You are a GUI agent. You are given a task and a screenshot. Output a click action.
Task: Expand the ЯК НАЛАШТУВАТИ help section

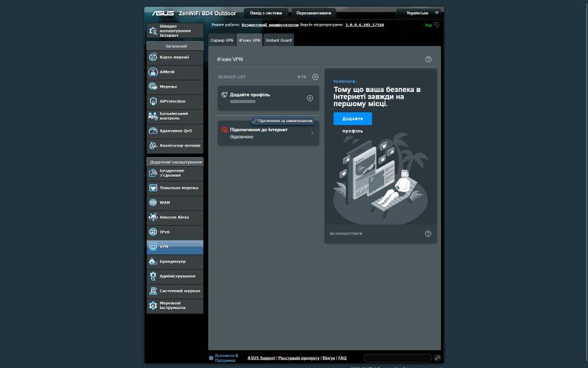click(428, 234)
